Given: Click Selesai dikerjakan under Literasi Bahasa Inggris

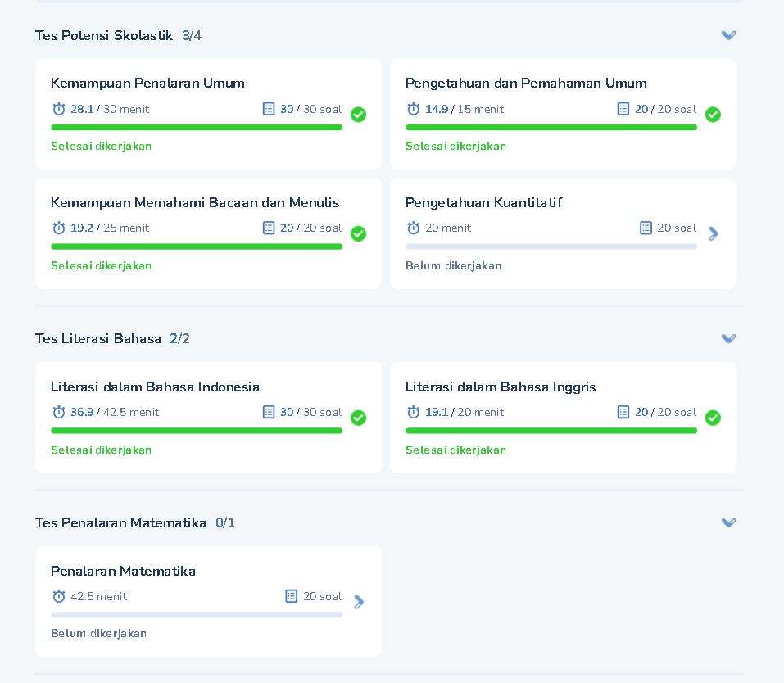Looking at the screenshot, I should (x=455, y=450).
